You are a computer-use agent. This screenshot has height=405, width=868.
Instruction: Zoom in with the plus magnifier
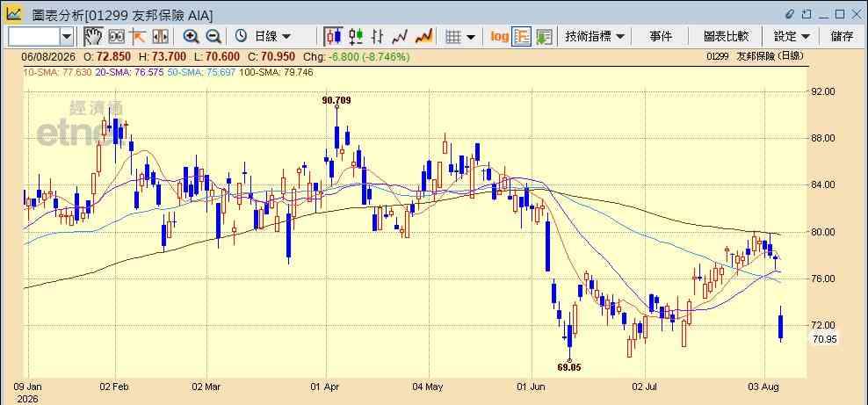(x=191, y=37)
